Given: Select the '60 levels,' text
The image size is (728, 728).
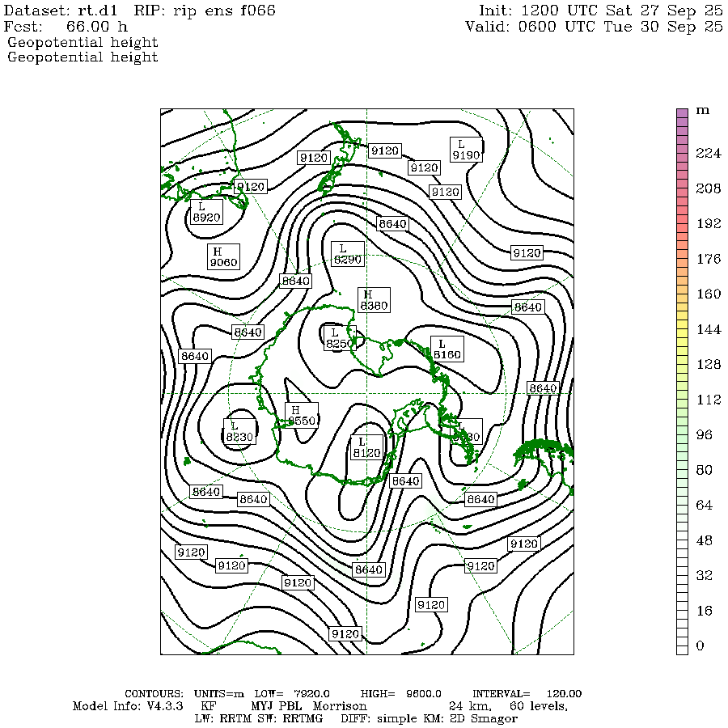Looking at the screenshot, I should click(x=539, y=707).
